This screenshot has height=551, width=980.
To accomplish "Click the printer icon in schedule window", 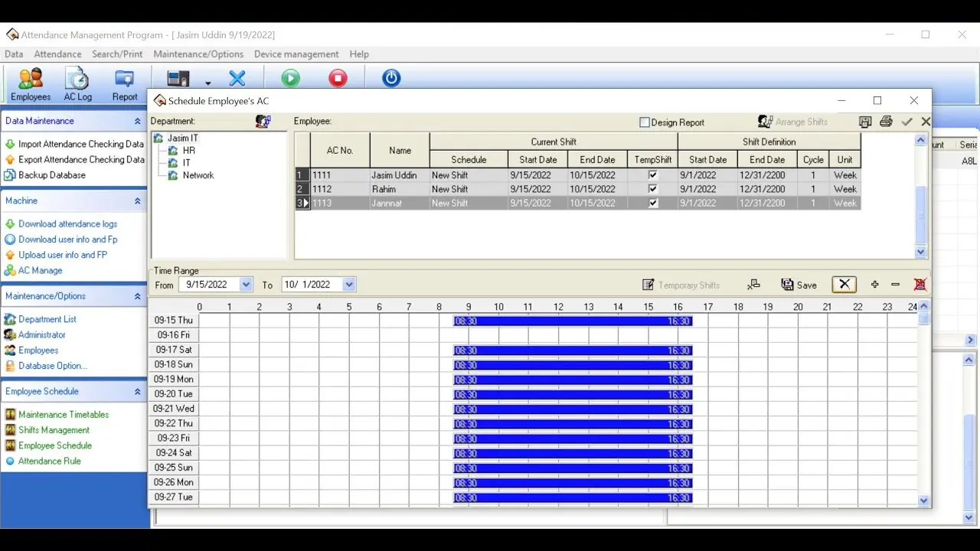I will (x=886, y=122).
